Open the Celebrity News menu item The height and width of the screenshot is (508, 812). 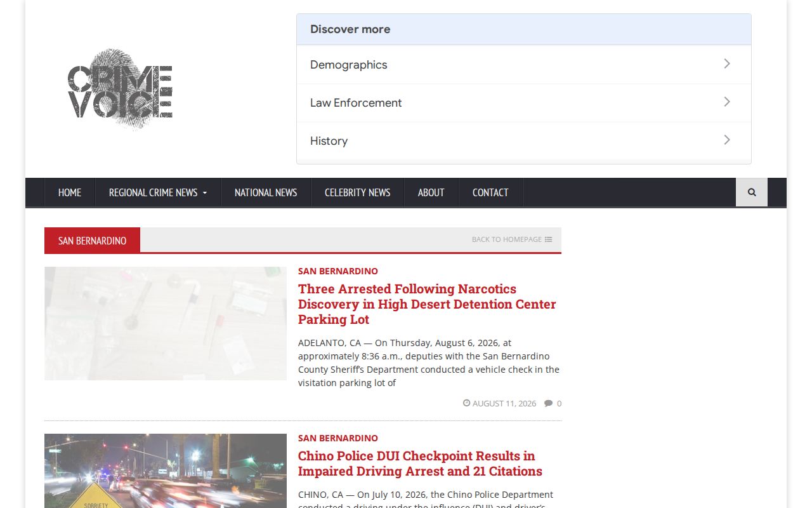pos(357,192)
